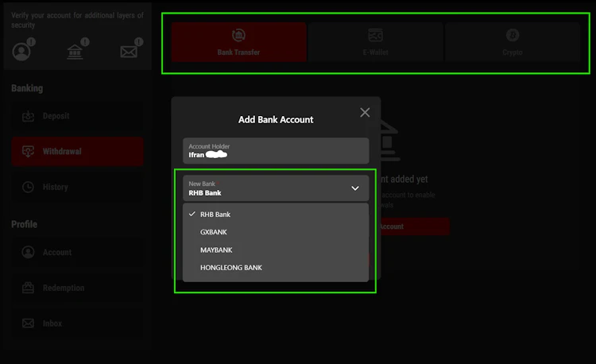Viewport: 596px width, 364px height.
Task: Click the bank verification icon
Action: pos(75,52)
